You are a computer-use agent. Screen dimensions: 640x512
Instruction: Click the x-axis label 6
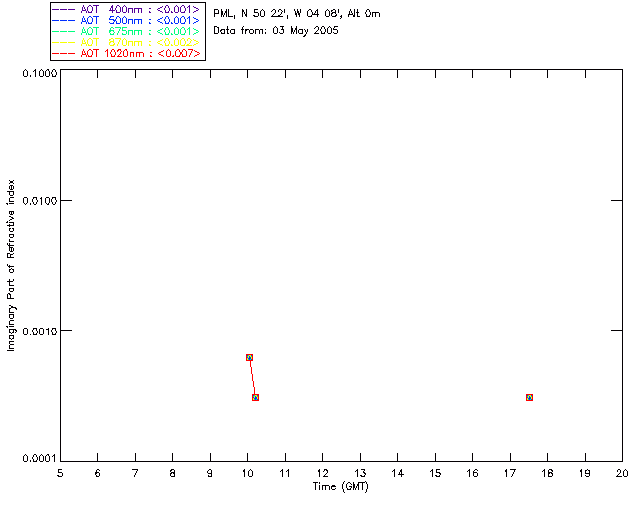(x=98, y=473)
